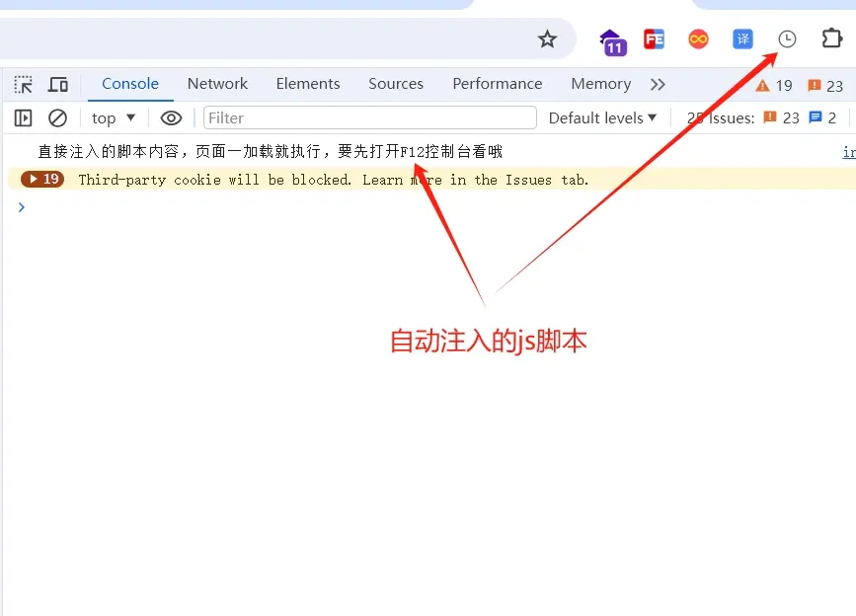Image resolution: width=856 pixels, height=616 pixels.
Task: Activate the inspect element picker
Action: 23,85
